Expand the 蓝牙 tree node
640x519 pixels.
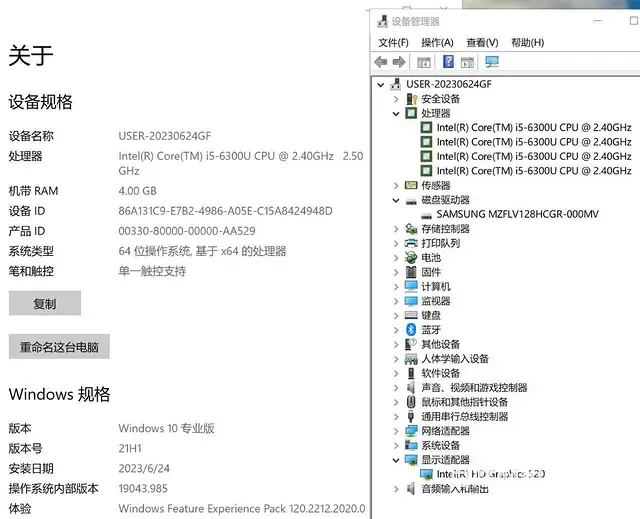pos(396,330)
